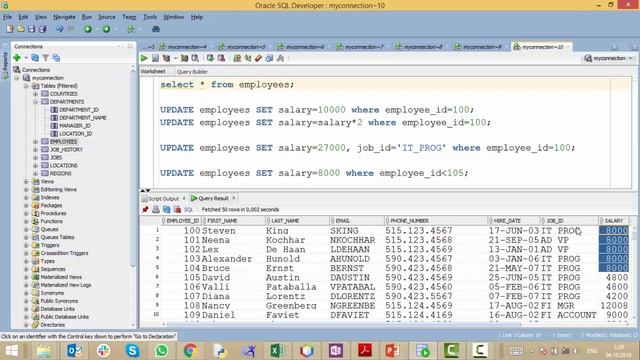Click the green plus New Connection icon
Screen dimensions: 640x360
point(17,58)
